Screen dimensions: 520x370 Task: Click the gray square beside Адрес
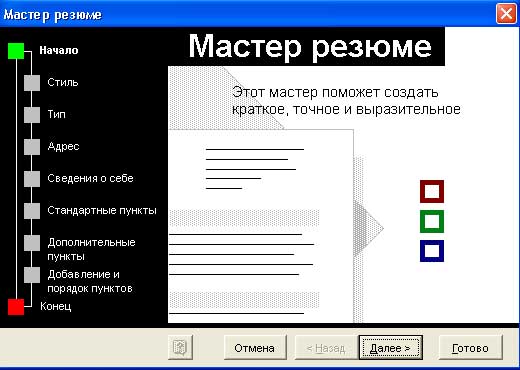[32, 147]
